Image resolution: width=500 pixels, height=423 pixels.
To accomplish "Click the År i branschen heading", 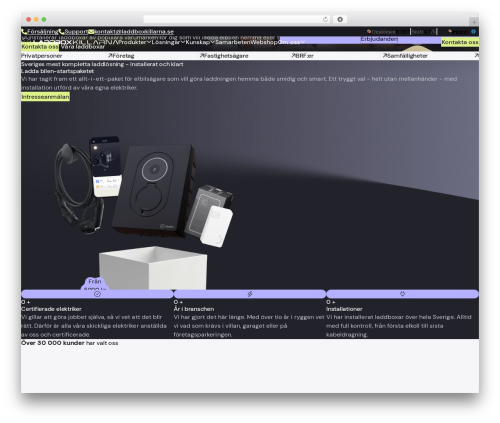I will 194,309.
